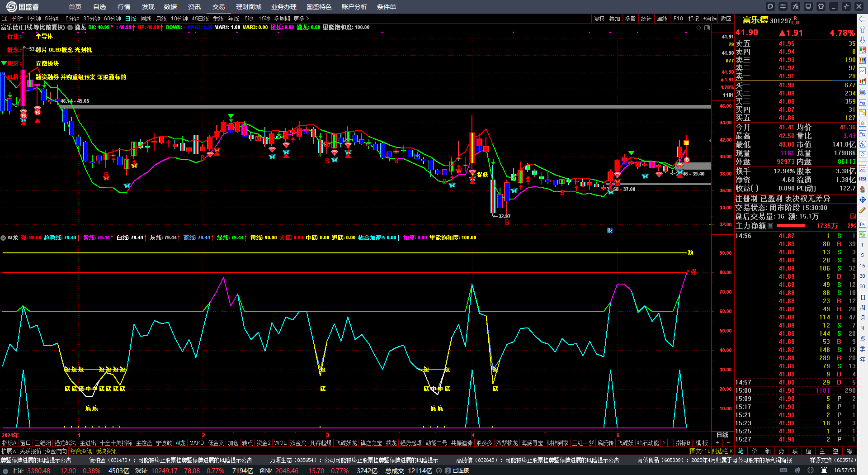
Task: Toggle 叠加 overlay mode
Action: pyautogui.click(x=614, y=19)
